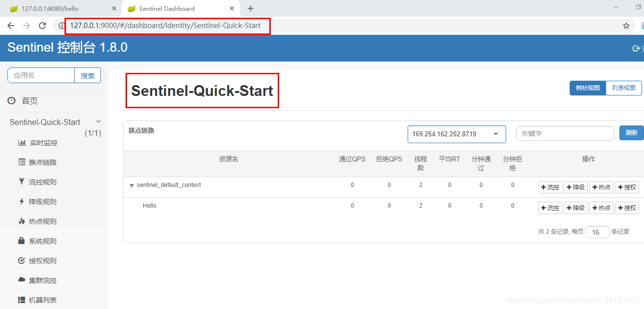Click the 应用名 search field

(41, 75)
